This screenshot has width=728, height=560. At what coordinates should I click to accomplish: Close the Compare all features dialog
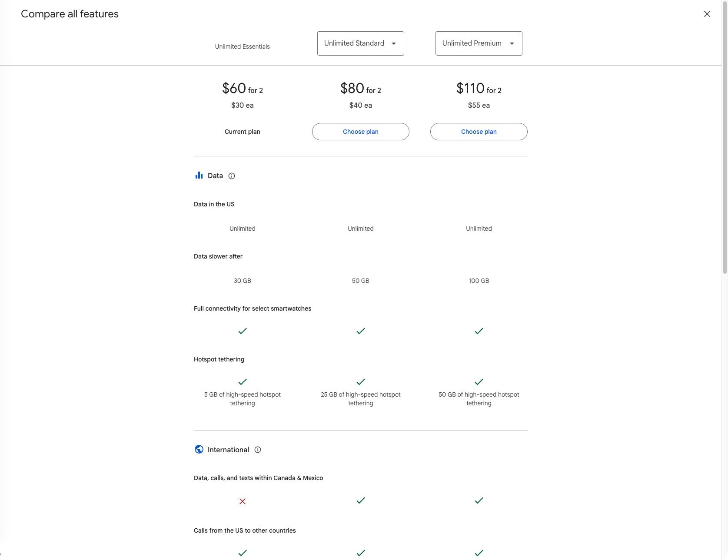click(707, 14)
